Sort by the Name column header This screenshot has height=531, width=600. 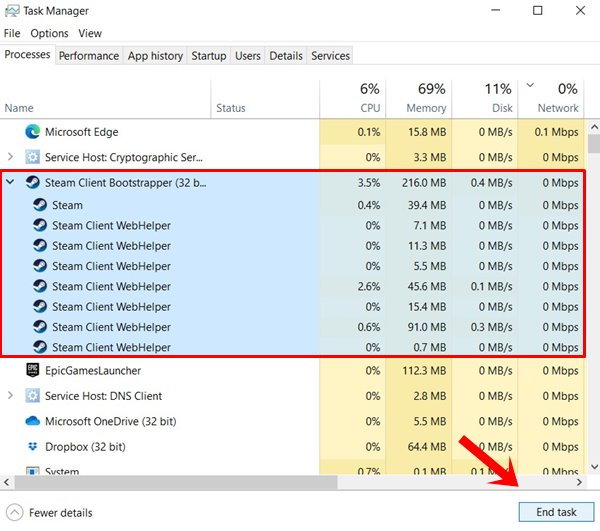point(105,99)
